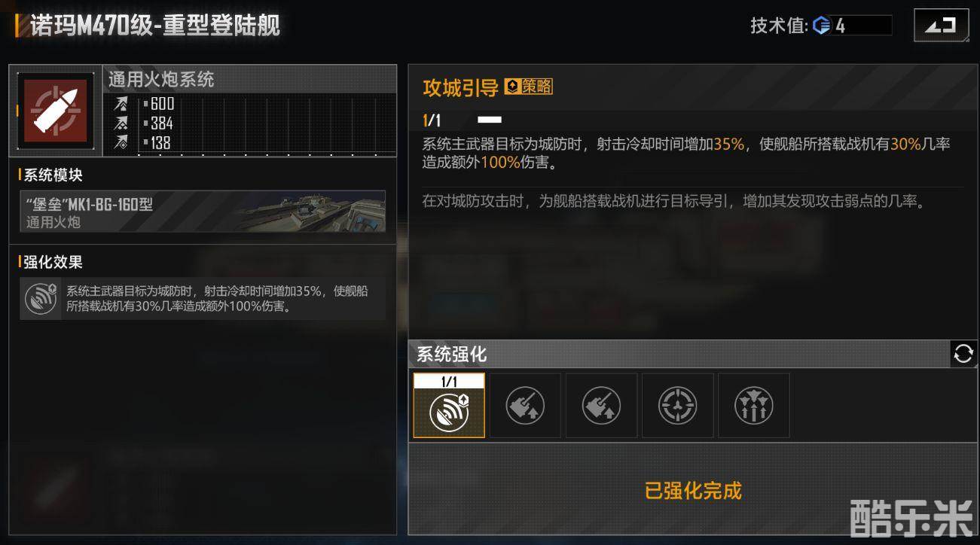This screenshot has height=545, width=980.
Task: Click the 系统模块 section label
Action: [53, 175]
